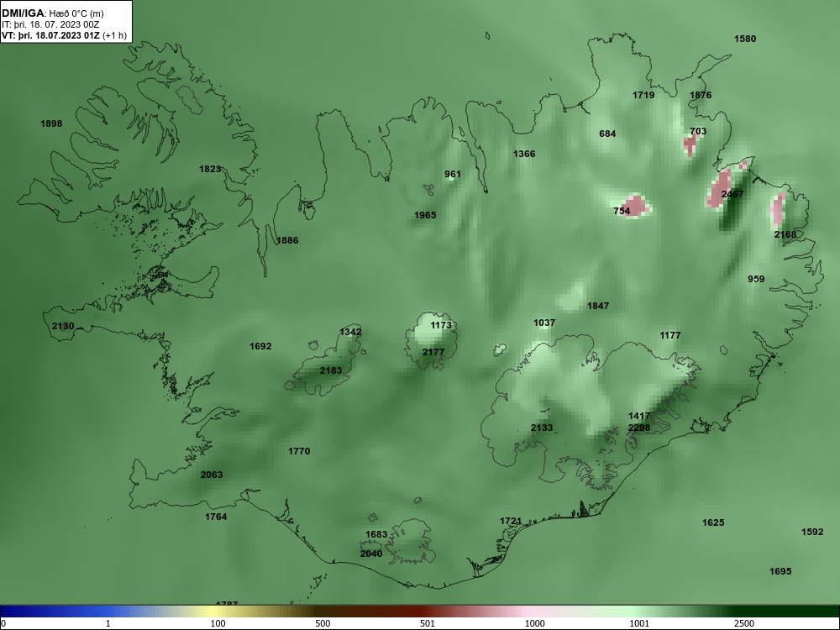The image size is (840, 630).
Task: Click the 2130 label on the western peninsula
Action: [63, 326]
